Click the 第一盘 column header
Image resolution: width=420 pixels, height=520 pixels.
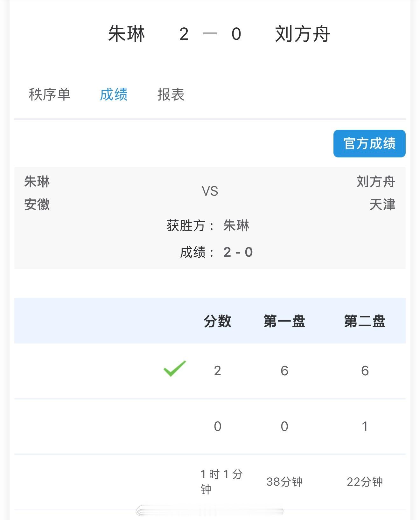click(284, 321)
